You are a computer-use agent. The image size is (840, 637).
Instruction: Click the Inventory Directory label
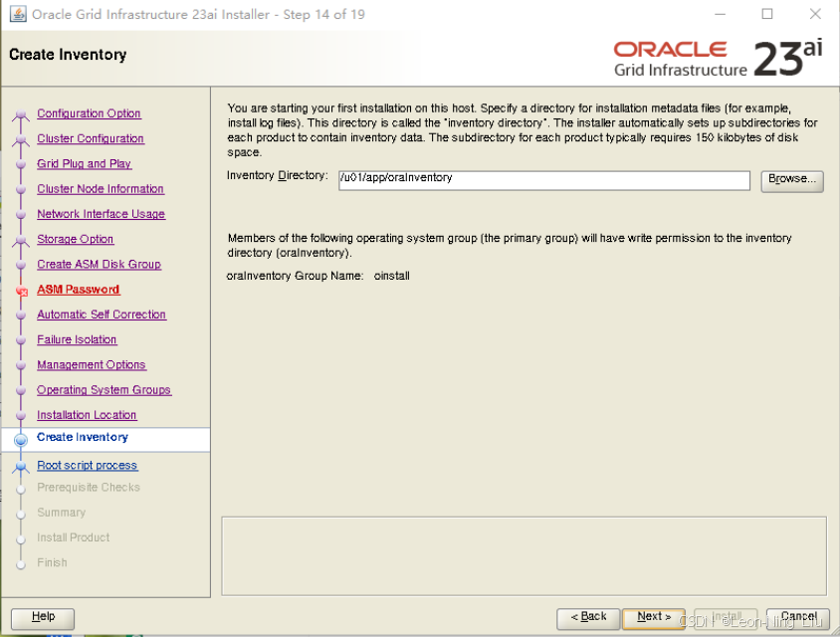coord(277,176)
